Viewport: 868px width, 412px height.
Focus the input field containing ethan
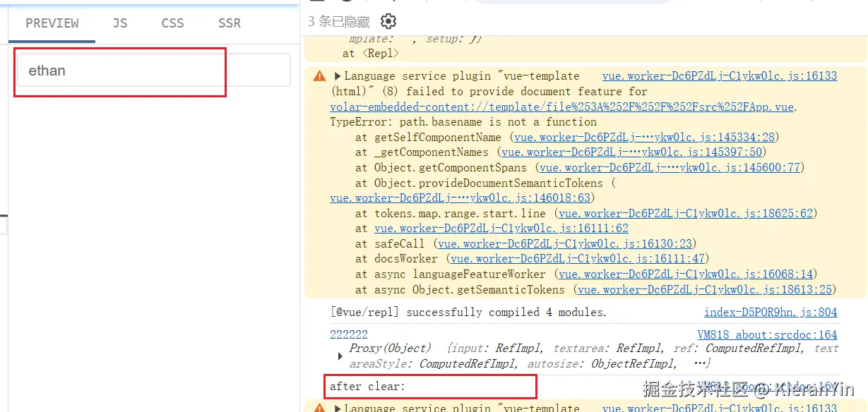pos(154,71)
